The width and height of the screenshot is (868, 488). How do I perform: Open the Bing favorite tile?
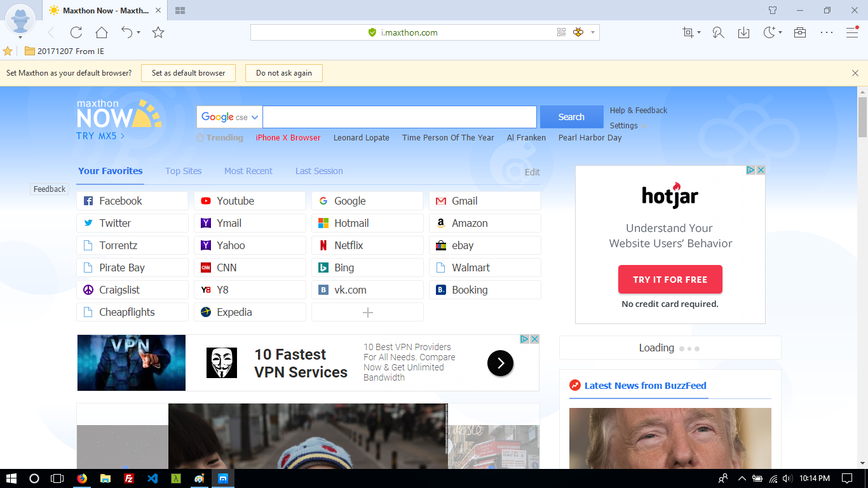coord(367,268)
